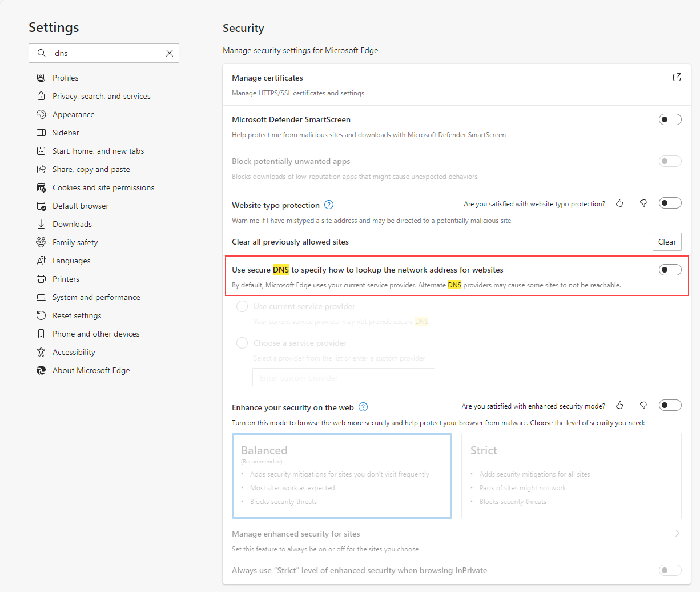
Task: Click the Start, home, and new tabs icon
Action: coord(41,151)
